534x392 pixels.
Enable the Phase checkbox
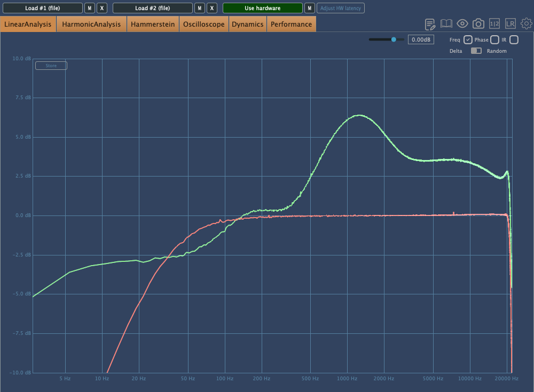(x=494, y=40)
